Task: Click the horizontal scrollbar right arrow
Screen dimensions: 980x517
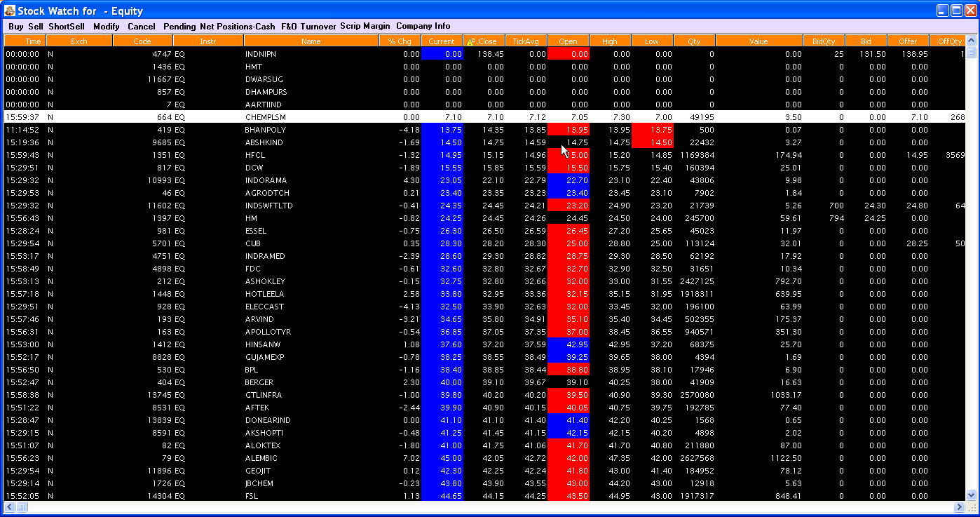Action: point(960,506)
